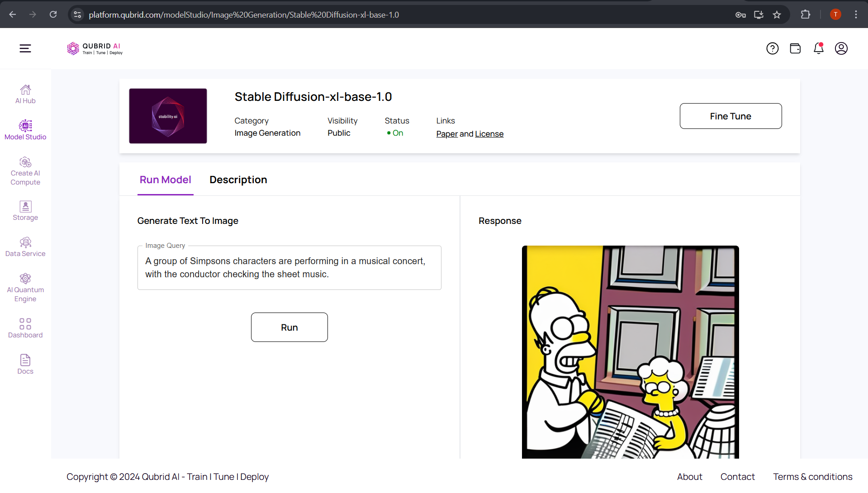Click the 'Public' visibility value
The height and width of the screenshot is (493, 868).
pyautogui.click(x=339, y=133)
